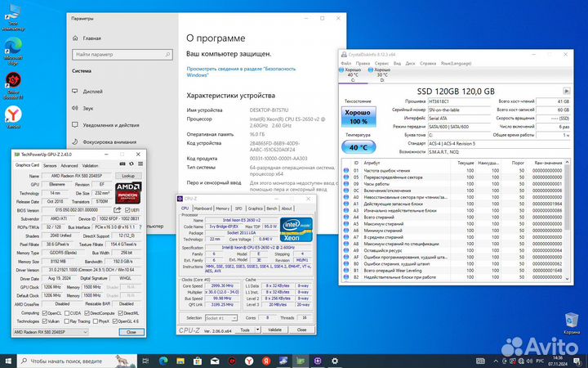The width and height of the screenshot is (588, 368).
Task: Open the Файл menu in CrystalDiskInfo
Action: 345,64
